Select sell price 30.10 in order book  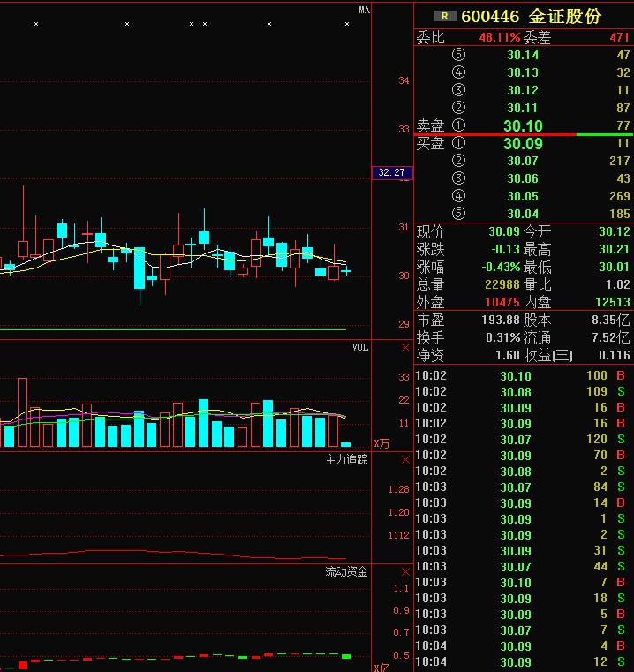click(523, 126)
